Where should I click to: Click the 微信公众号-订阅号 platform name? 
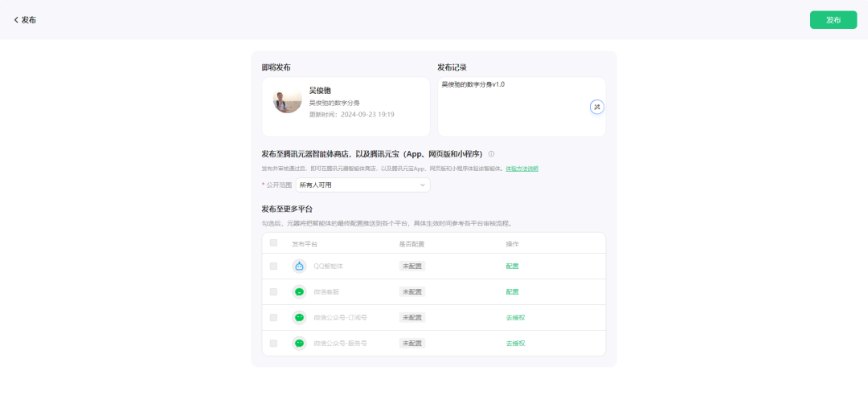(x=341, y=318)
